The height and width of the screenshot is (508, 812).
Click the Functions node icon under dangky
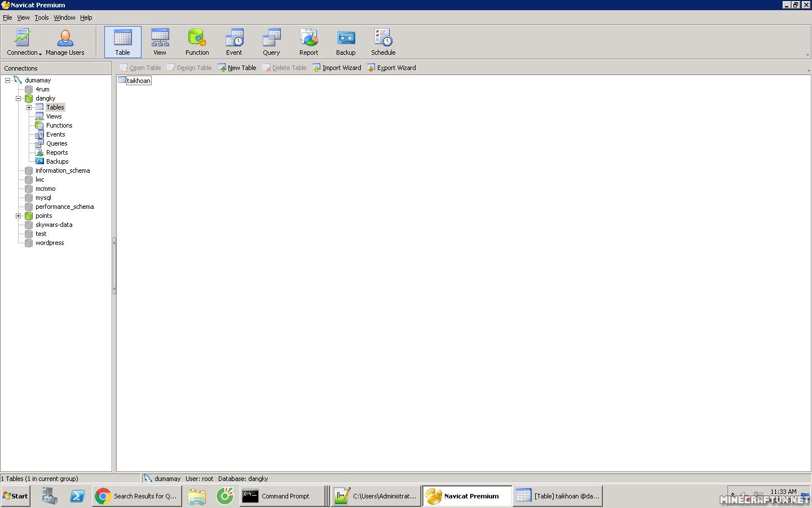(39, 125)
